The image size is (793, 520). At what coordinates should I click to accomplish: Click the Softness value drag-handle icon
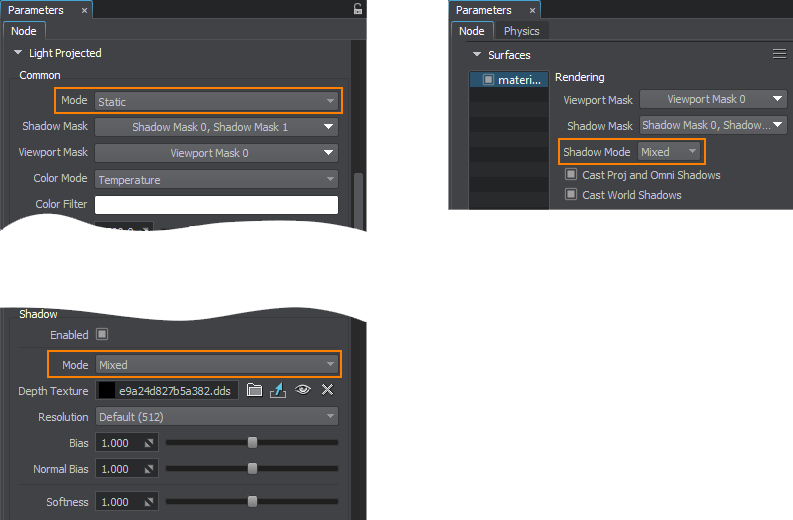click(x=149, y=502)
